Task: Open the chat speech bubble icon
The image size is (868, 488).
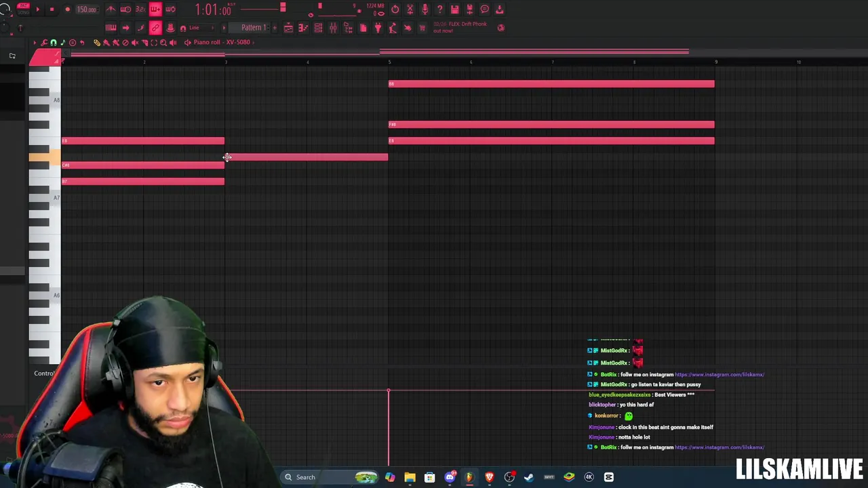Action: click(x=485, y=9)
